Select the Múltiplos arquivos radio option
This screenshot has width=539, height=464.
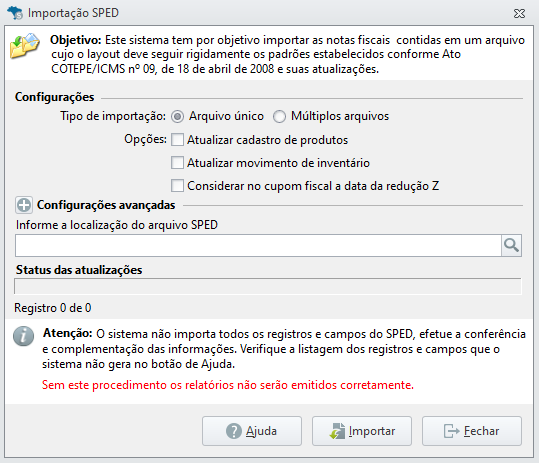(279, 117)
